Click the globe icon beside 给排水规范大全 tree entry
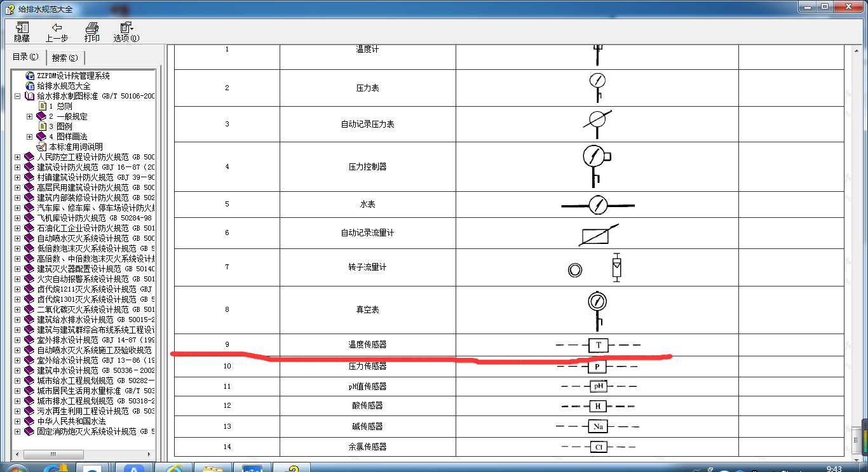The height and width of the screenshot is (472, 868). [30, 86]
